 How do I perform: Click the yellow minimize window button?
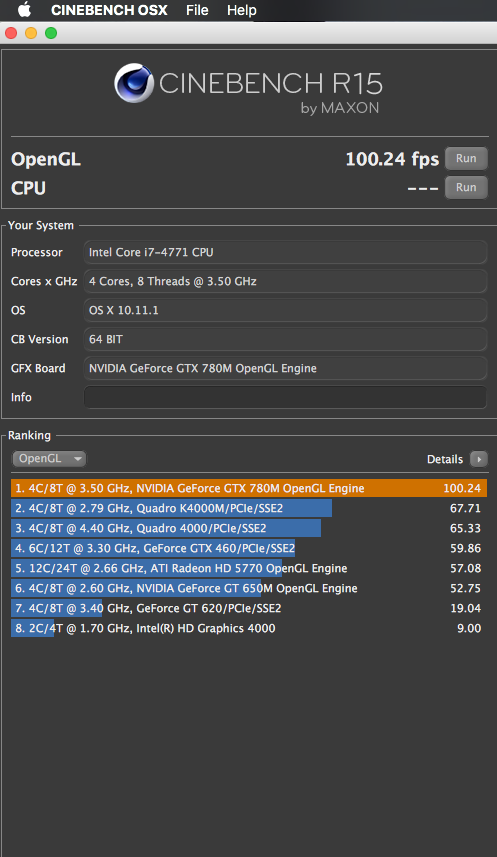31,33
